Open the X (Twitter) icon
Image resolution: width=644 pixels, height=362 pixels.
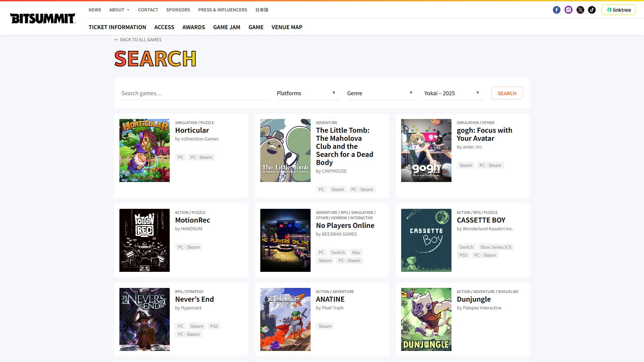[x=580, y=10]
